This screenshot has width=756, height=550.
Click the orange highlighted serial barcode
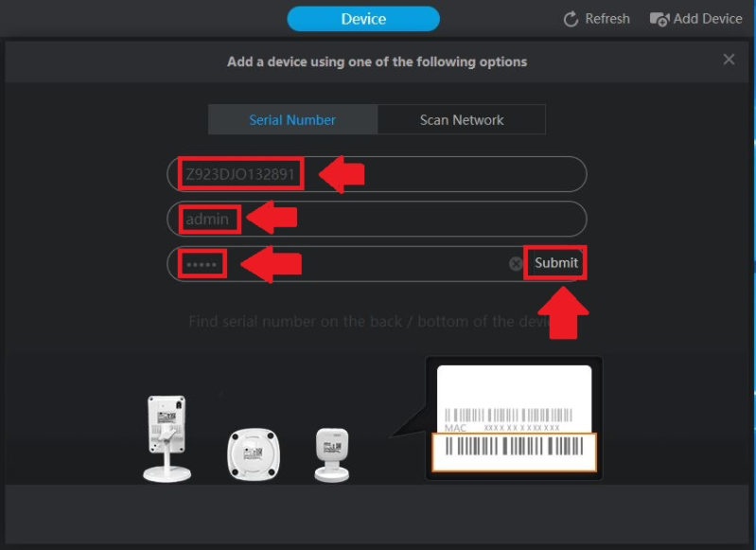click(515, 452)
